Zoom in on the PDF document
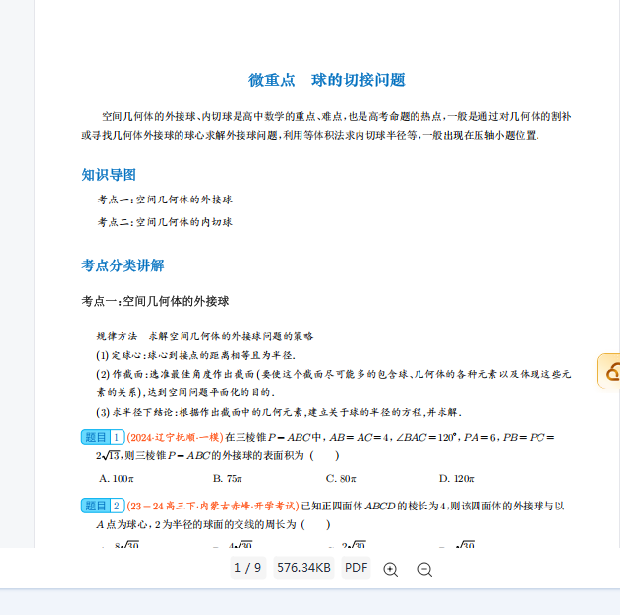 point(390,569)
